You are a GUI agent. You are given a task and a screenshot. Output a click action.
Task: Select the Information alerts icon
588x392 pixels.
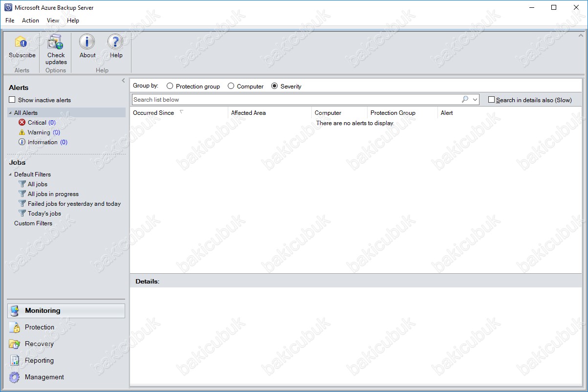tap(22, 142)
